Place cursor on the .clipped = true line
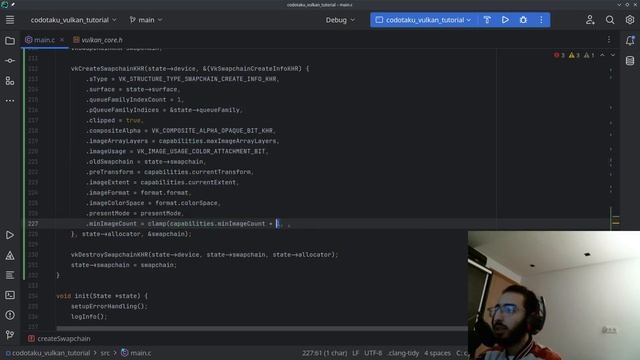640x360 pixels. click(x=114, y=120)
